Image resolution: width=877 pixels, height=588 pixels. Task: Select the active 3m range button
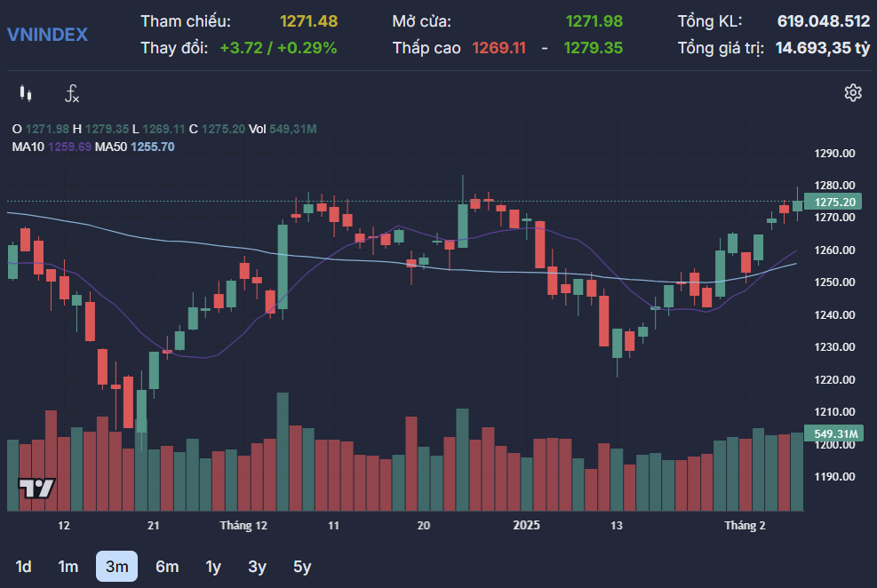pyautogui.click(x=116, y=567)
